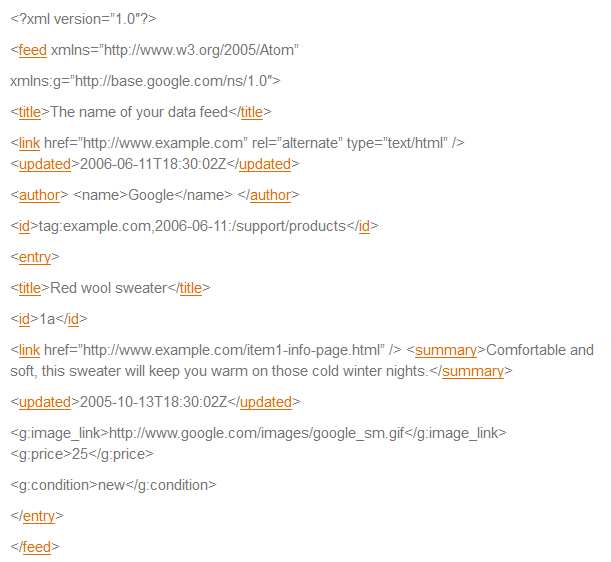
Task: Click the 'link' tag pointing to www.example.com alternate
Action: pos(29,143)
